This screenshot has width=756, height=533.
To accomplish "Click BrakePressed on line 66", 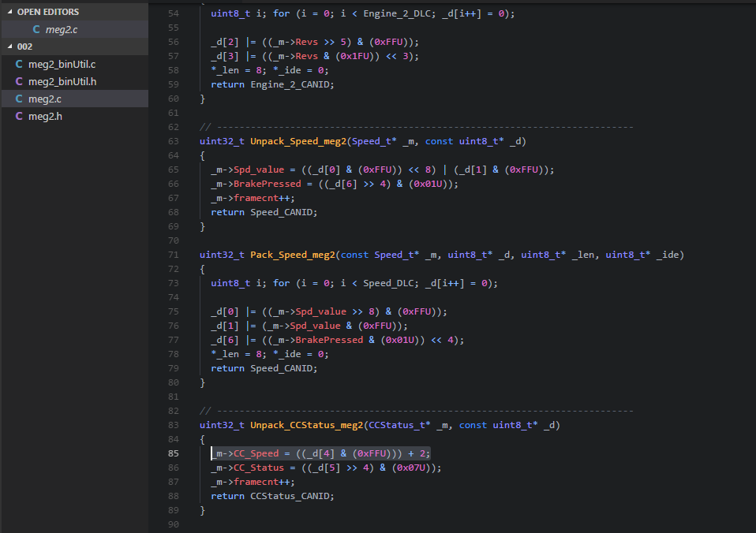I will click(267, 184).
